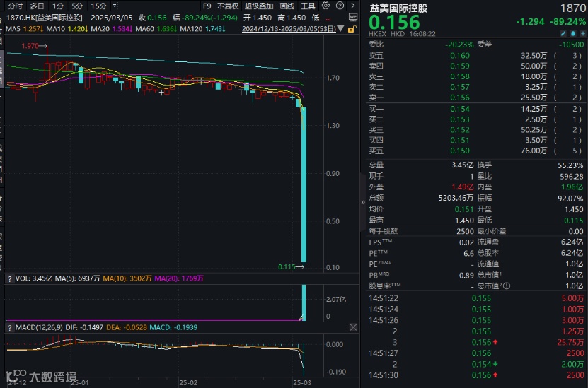Click the info icon beside 总市值²
Screen dimensions: 588x388
click(506, 286)
